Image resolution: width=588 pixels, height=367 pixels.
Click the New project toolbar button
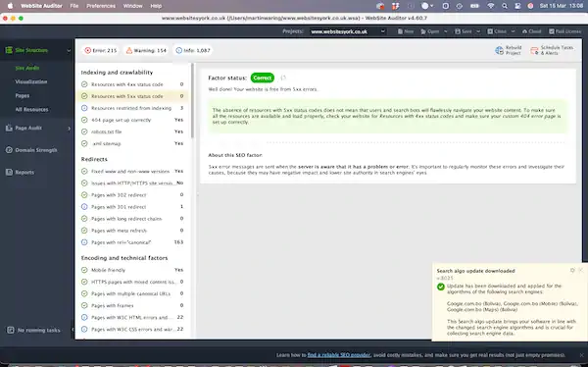pos(406,31)
